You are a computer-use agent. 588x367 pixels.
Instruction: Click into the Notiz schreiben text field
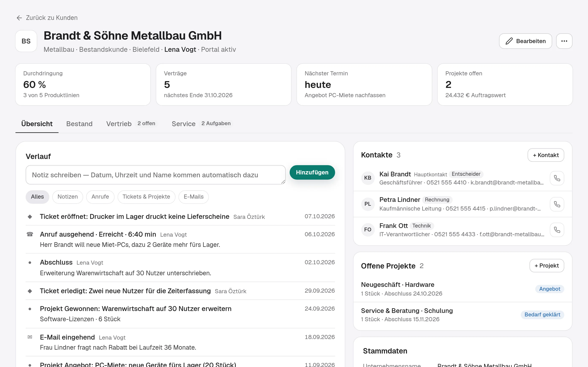(x=156, y=175)
